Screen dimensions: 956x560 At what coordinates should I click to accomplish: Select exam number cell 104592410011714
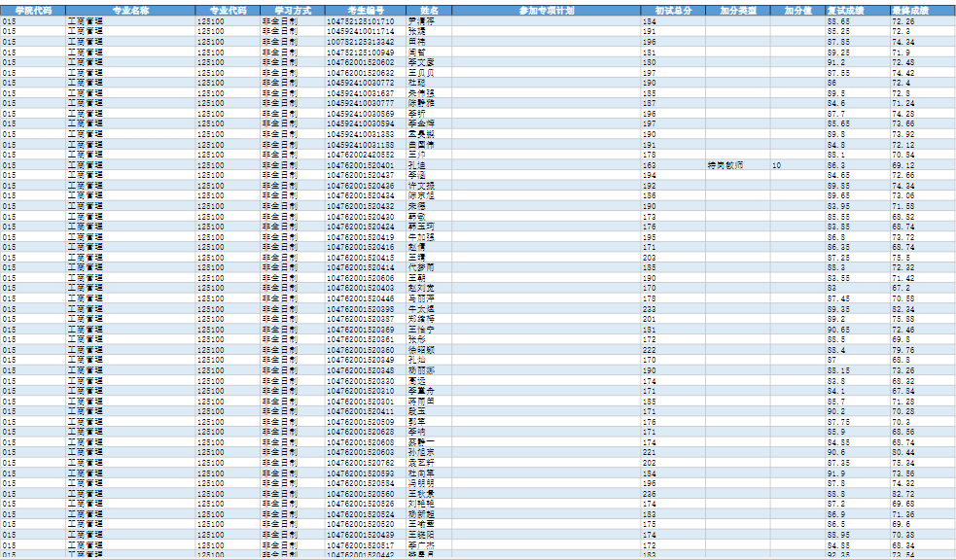(360, 31)
